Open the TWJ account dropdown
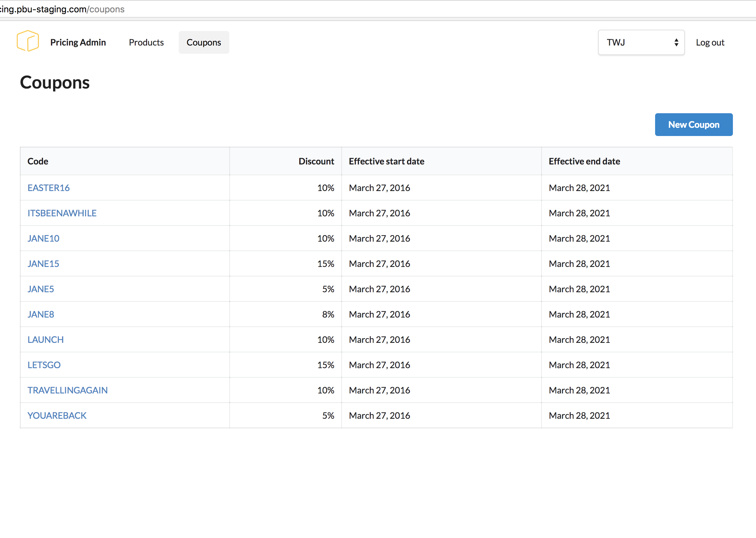The image size is (756, 538). 641,42
